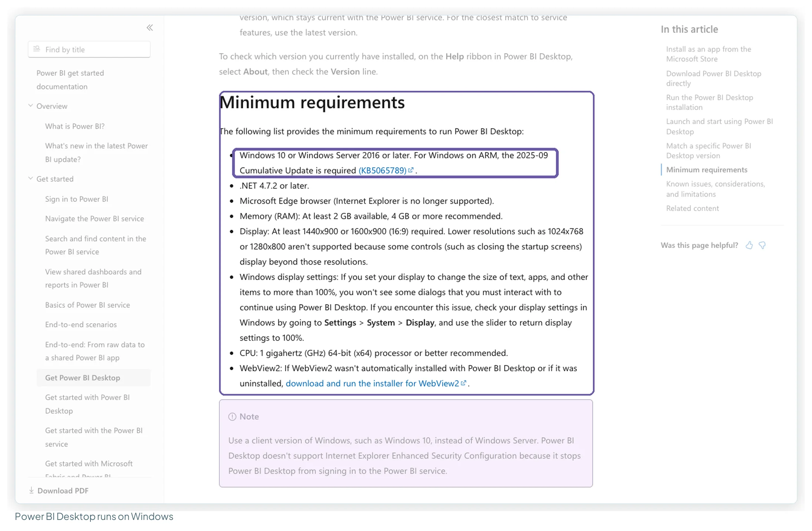The image size is (812, 531).
Task: Click thumbs up feedback icon
Action: coord(749,245)
